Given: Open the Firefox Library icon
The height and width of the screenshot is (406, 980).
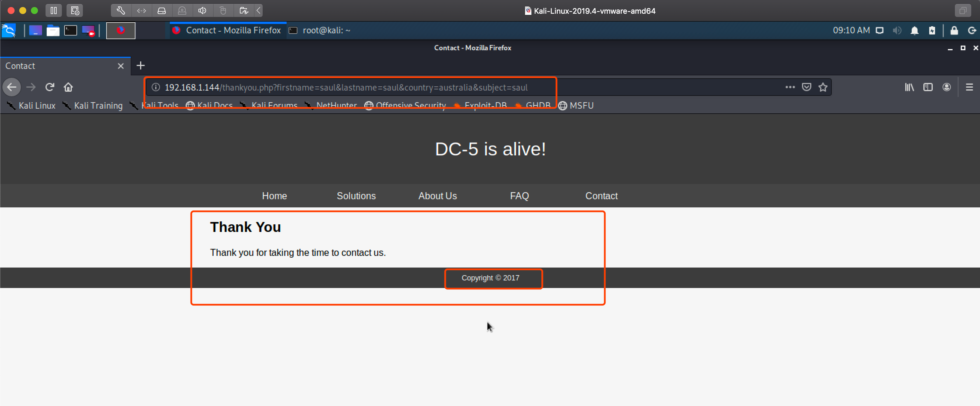Looking at the screenshot, I should [909, 87].
